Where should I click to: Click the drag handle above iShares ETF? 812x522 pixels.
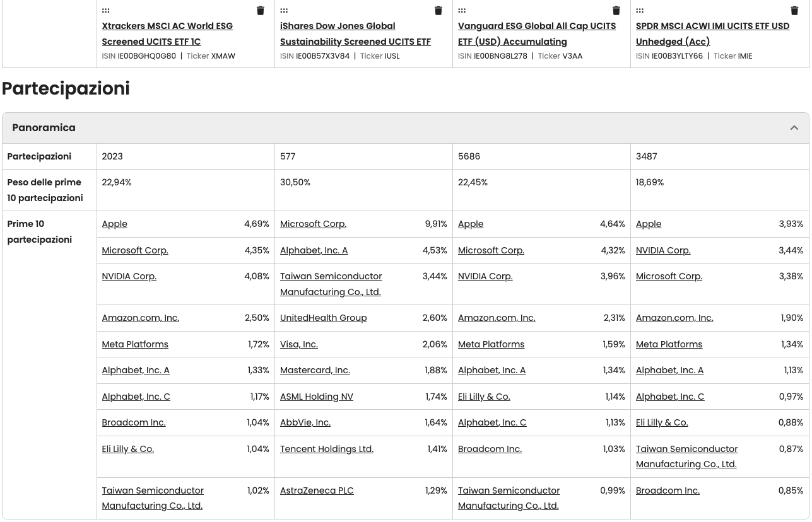tap(284, 11)
